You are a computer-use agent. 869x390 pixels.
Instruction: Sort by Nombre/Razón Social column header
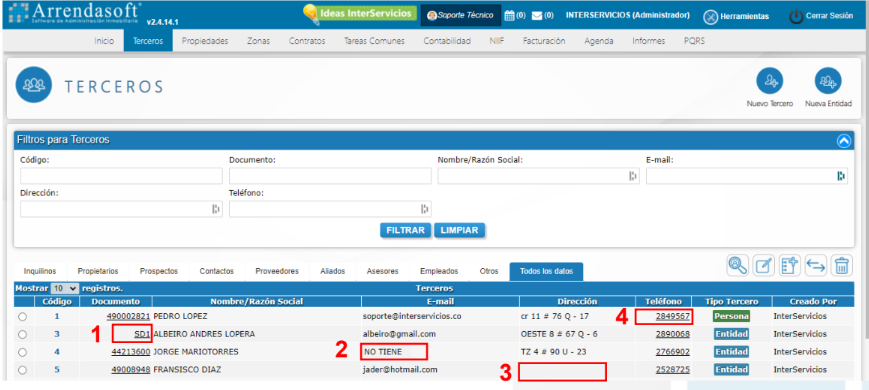click(257, 301)
